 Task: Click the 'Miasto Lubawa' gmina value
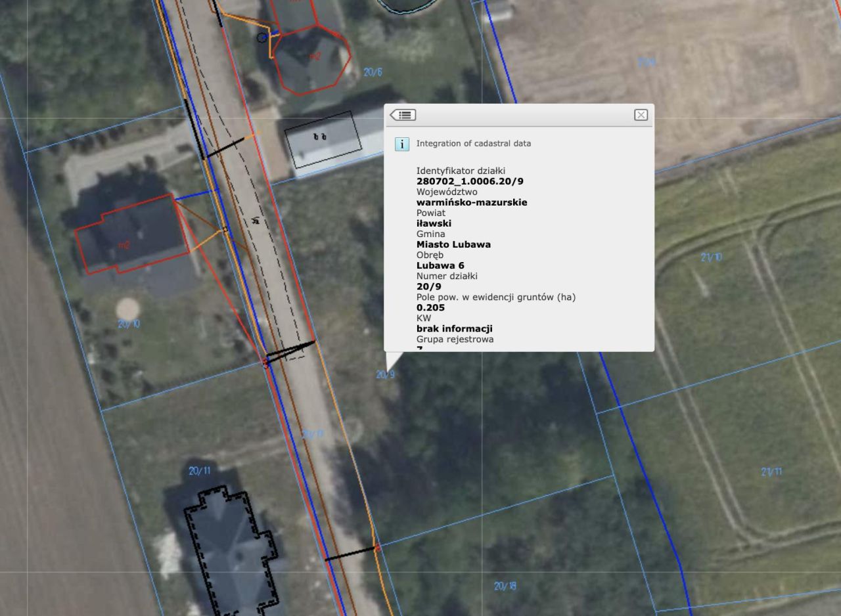pos(453,244)
